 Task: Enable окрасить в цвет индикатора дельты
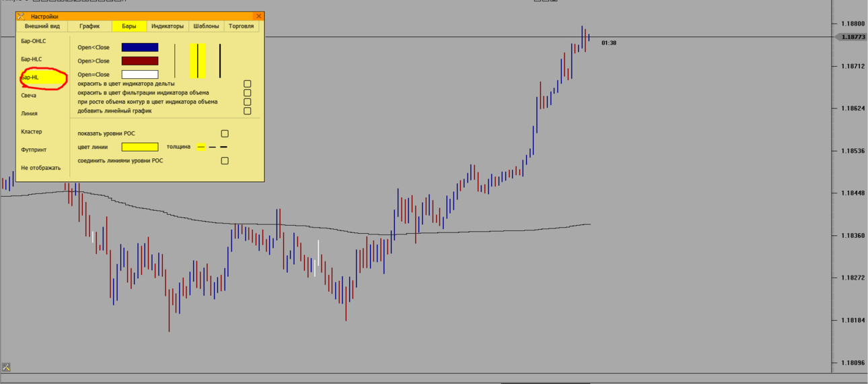tap(247, 84)
